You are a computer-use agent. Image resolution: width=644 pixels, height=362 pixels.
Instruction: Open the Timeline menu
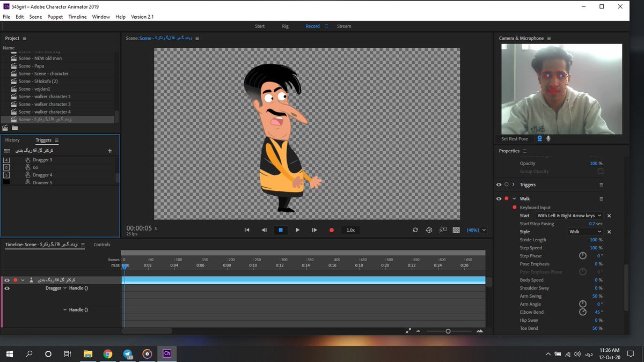[77, 17]
